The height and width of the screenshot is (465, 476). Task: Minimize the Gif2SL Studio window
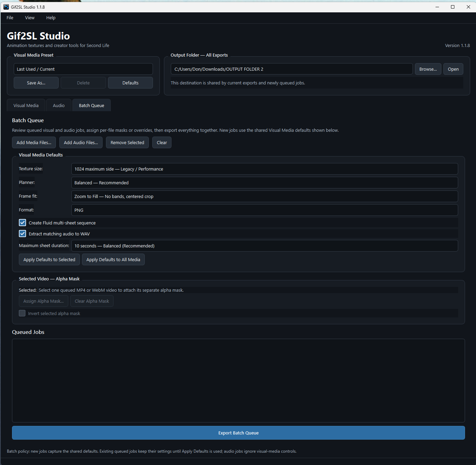(x=437, y=7)
